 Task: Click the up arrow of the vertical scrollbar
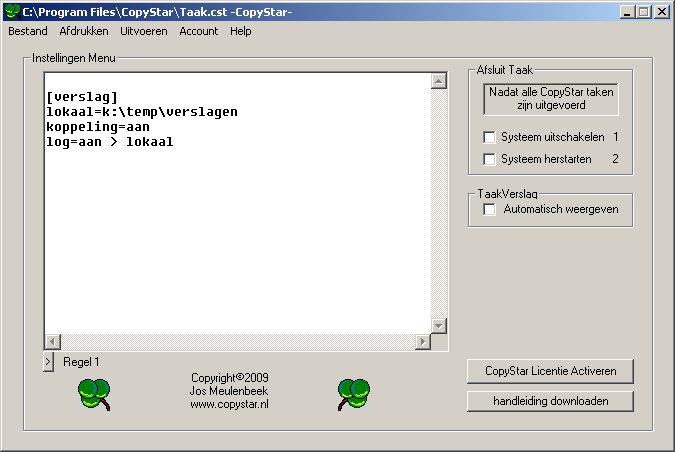[x=439, y=81]
